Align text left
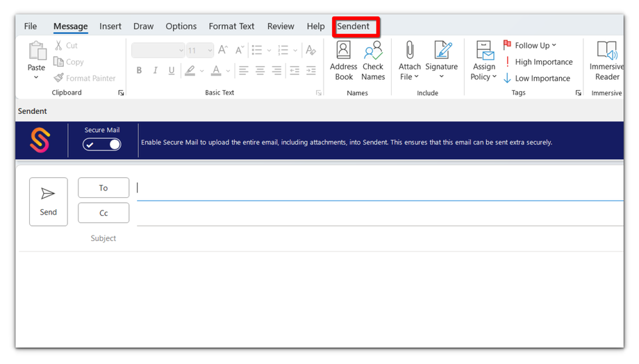 (244, 71)
